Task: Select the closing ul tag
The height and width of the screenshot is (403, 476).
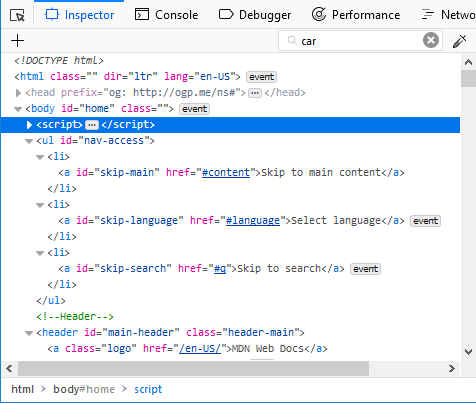Action: 51,301
